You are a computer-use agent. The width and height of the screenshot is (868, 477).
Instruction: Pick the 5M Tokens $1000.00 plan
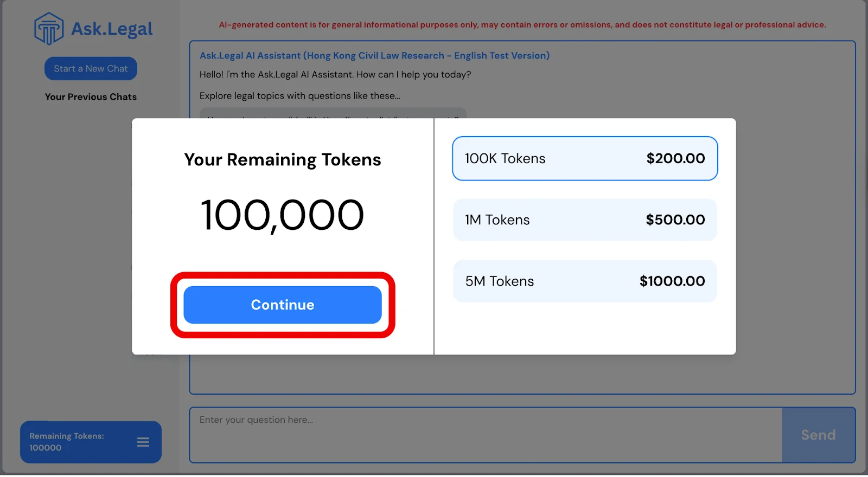tap(585, 281)
